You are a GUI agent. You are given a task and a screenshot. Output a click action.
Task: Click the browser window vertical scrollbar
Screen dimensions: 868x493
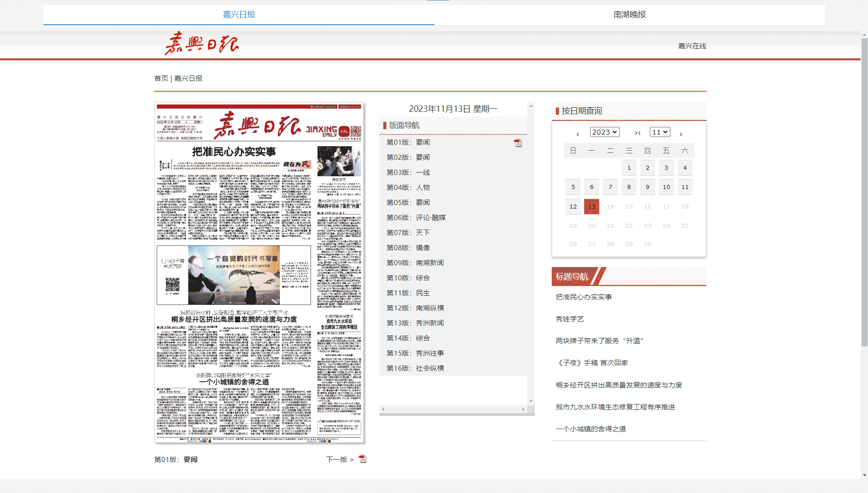pyautogui.click(x=864, y=192)
